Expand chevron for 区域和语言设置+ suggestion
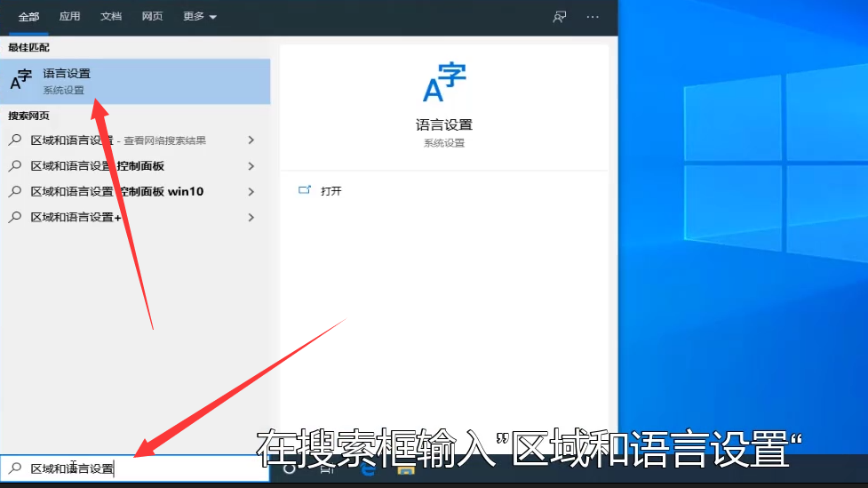Viewport: 868px width, 488px height. [251, 217]
